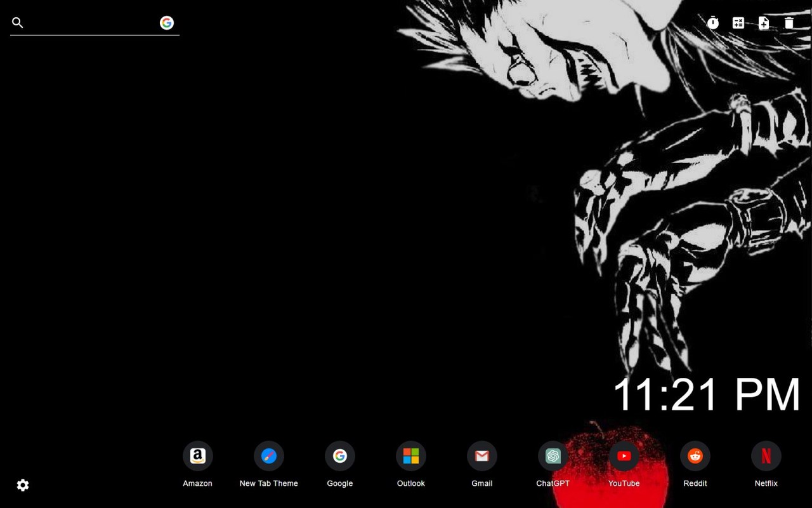
Task: Open the YouTube shortcut icon
Action: coord(624,456)
